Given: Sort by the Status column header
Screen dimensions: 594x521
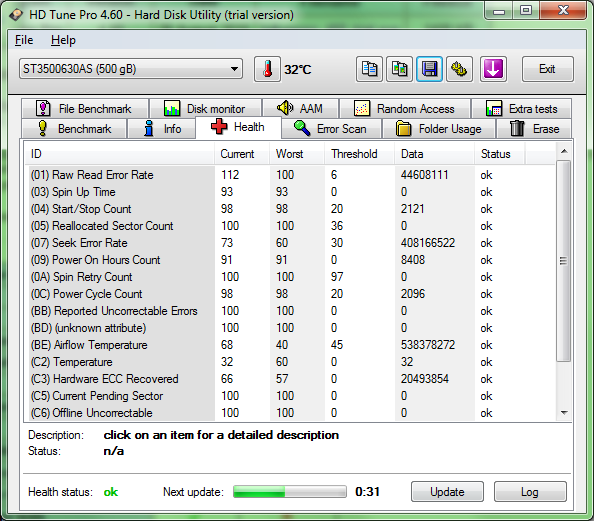Looking at the screenshot, I should click(x=500, y=154).
